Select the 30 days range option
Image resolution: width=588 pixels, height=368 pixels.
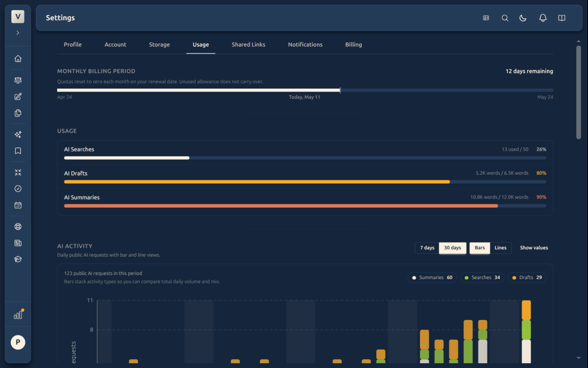pyautogui.click(x=452, y=248)
